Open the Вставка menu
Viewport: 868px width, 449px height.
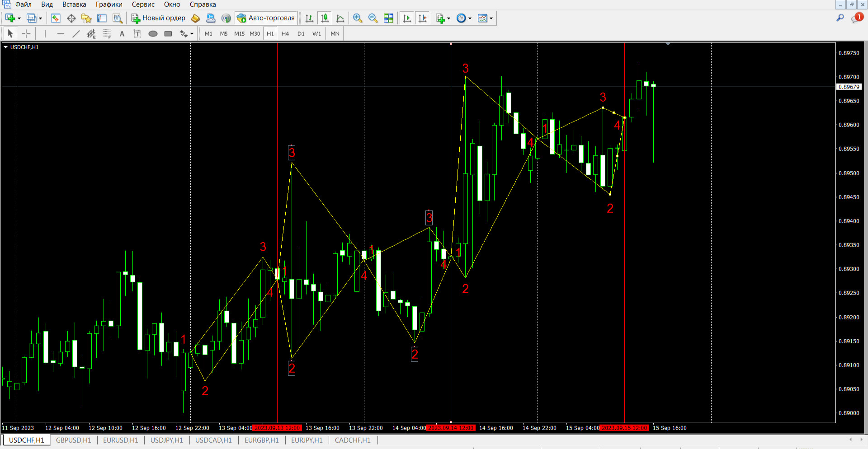point(74,5)
